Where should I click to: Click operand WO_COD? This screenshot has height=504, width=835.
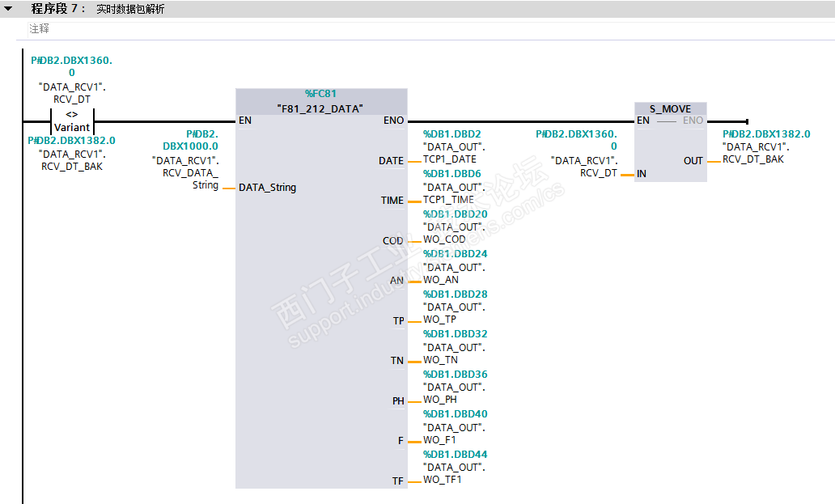pos(444,239)
